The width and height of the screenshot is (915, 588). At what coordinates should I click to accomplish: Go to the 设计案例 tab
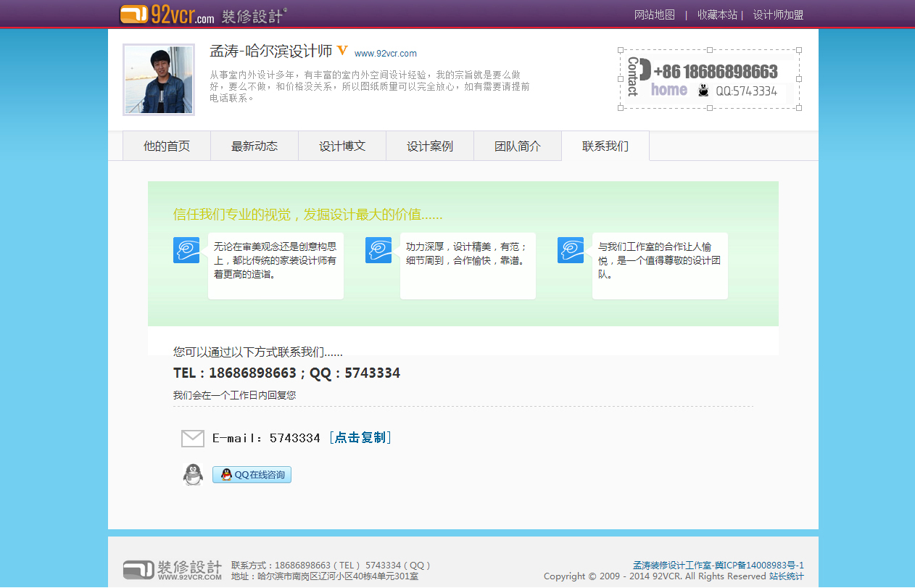[430, 146]
